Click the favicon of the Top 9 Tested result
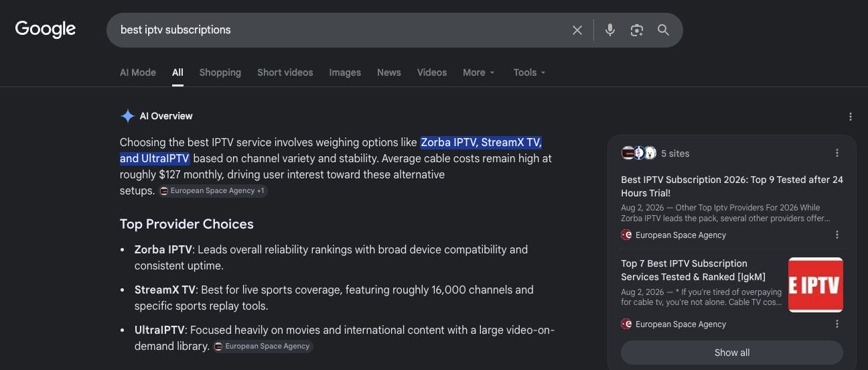Image resolution: width=868 pixels, height=370 pixels. point(626,235)
